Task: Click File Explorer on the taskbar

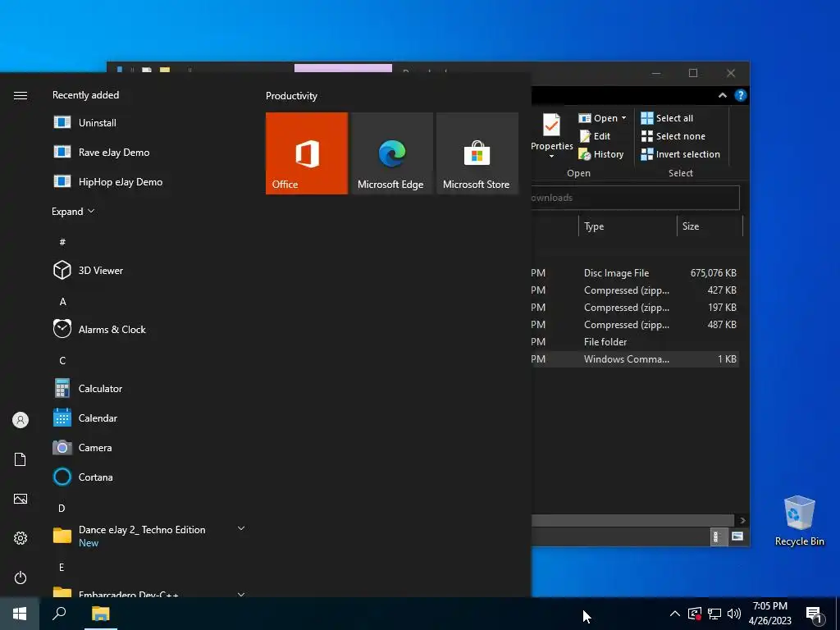Action: 100,614
